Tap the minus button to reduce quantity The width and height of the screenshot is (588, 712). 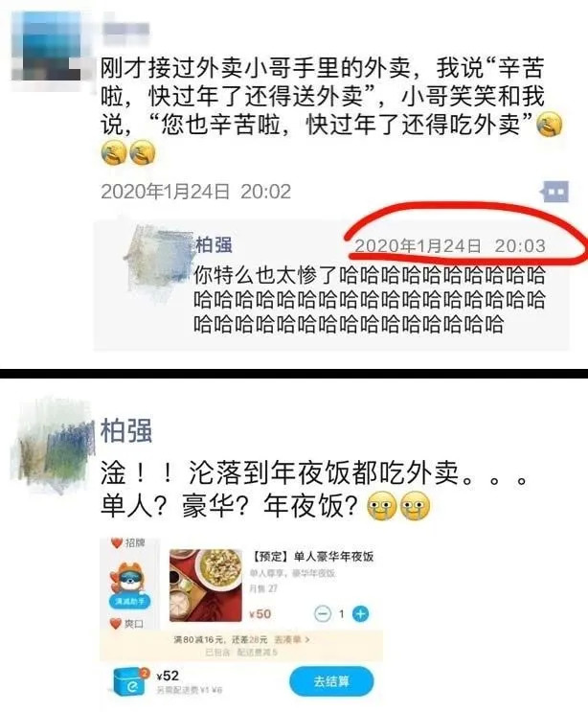pyautogui.click(x=323, y=614)
